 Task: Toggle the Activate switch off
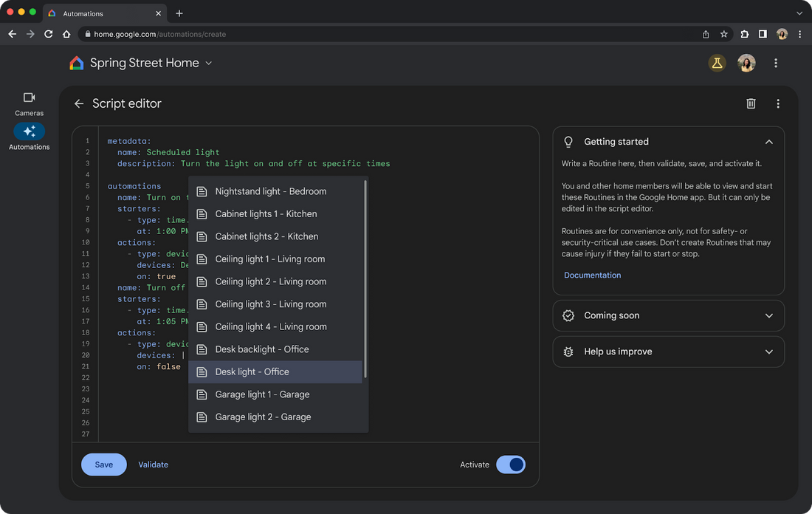coord(511,465)
